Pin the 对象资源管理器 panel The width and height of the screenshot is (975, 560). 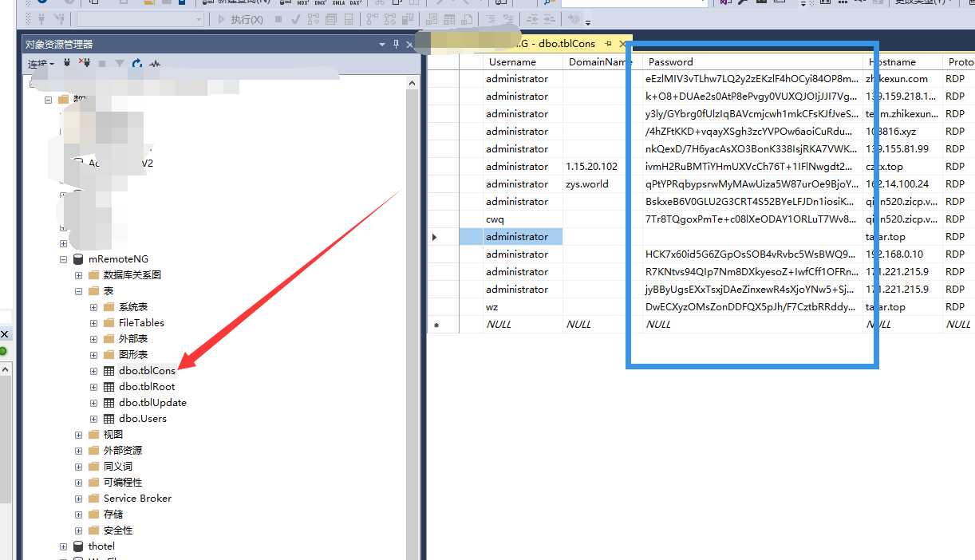397,44
